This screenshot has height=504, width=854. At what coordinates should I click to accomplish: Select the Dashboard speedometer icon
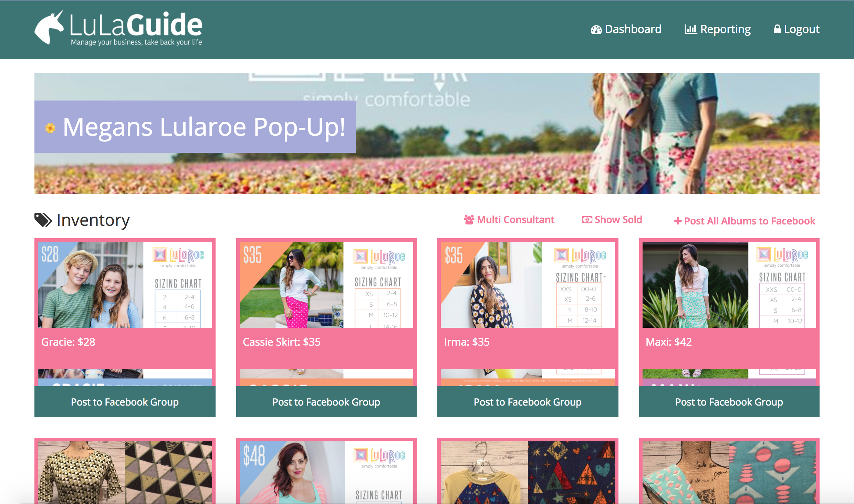pos(597,30)
